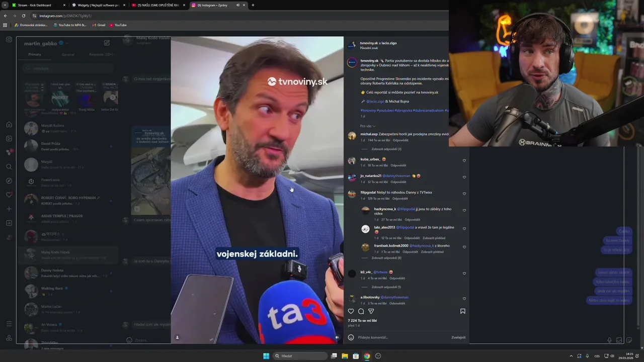Click the Windows taskbar Hledat search box
644x362 pixels.
300,356
